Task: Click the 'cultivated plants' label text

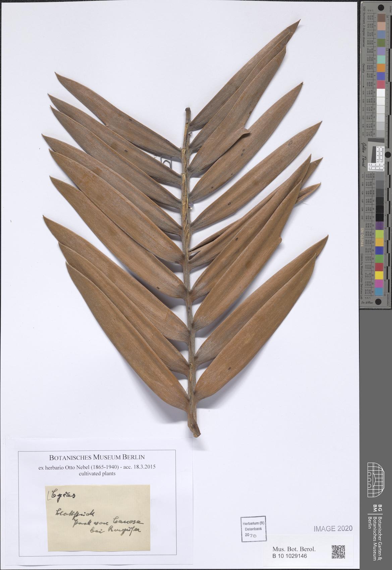Action: pos(97,474)
